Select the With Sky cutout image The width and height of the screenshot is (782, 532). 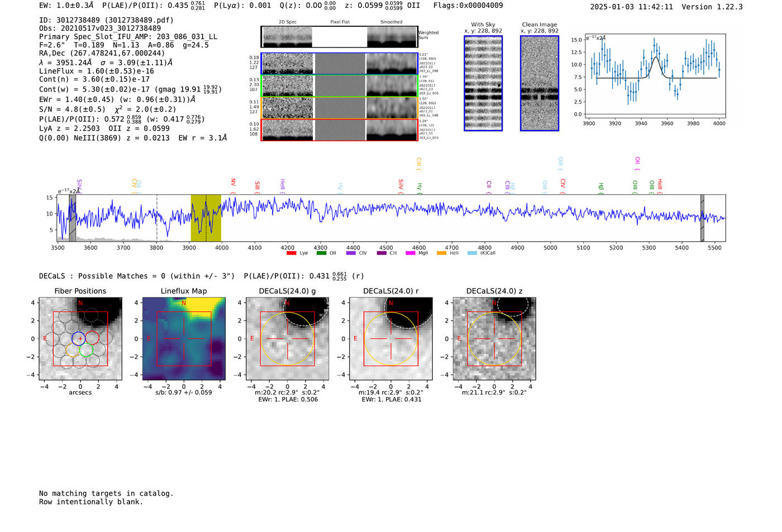(483, 83)
